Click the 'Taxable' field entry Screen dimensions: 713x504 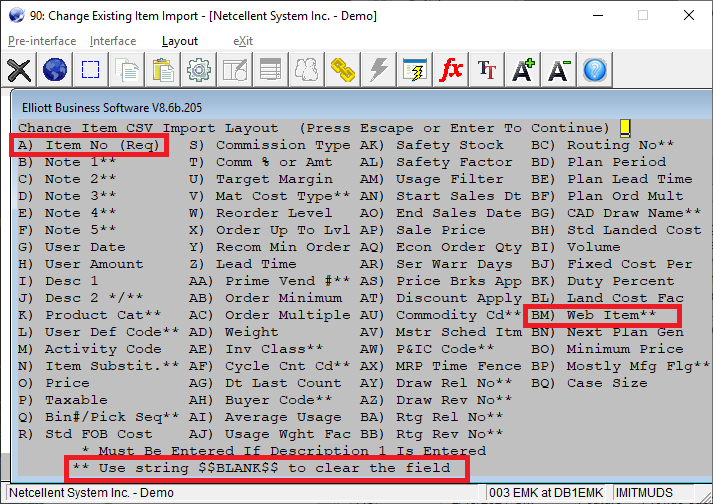(x=63, y=400)
